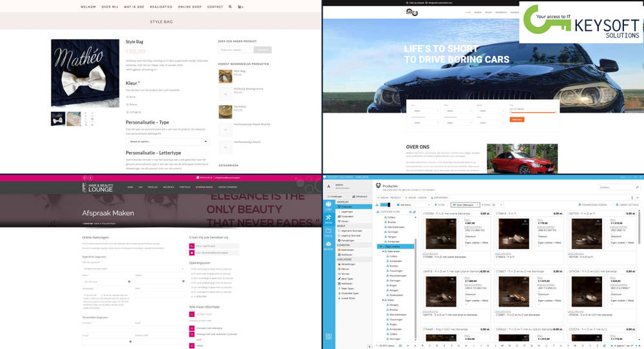Click the search magnifier in Keysoft search box
The image size is (644, 349).
click(637, 187)
